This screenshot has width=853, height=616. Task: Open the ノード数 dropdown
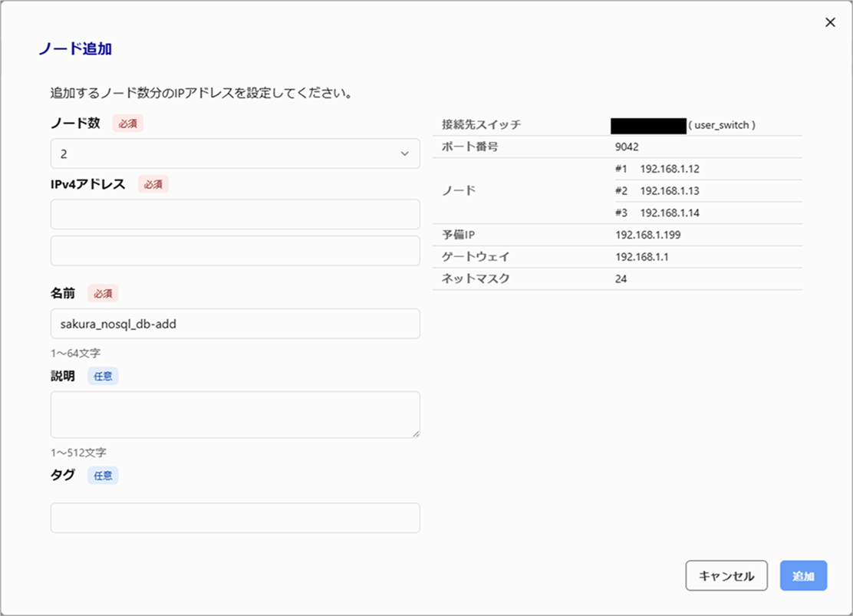tap(234, 153)
